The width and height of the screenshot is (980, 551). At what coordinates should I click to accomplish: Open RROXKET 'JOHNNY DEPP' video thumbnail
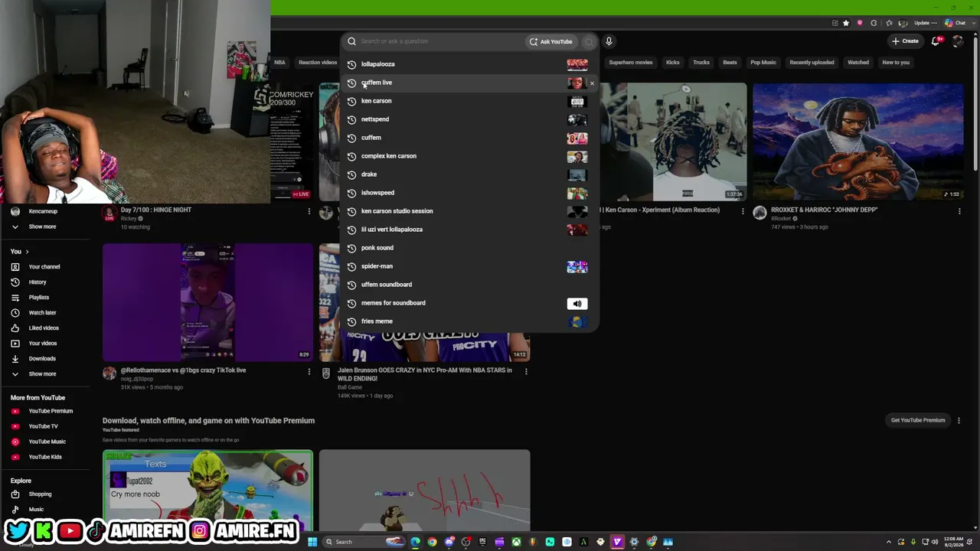click(x=857, y=142)
